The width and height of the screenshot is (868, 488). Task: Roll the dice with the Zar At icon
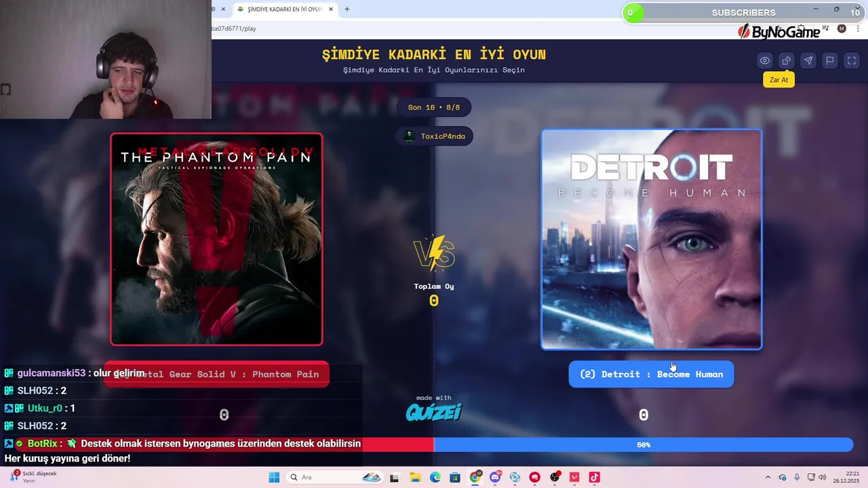787,61
